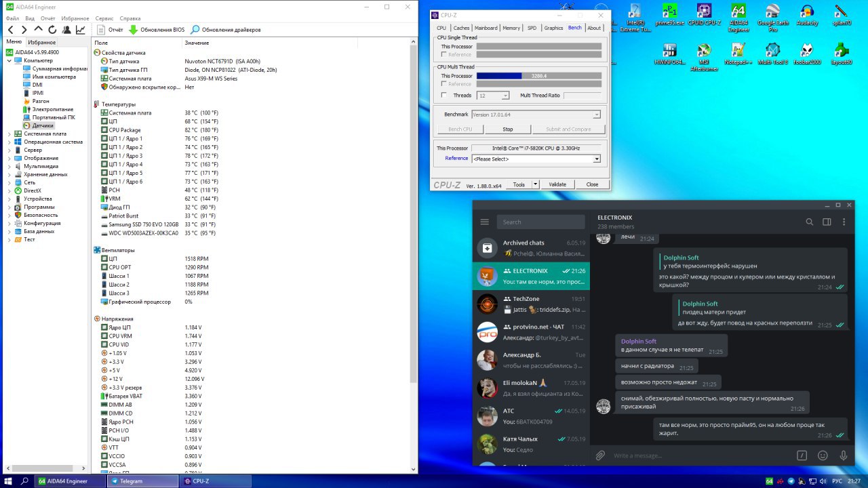This screenshot has width=868, height=488.
Task: Launch Audacity from the desktop
Action: (x=807, y=15)
